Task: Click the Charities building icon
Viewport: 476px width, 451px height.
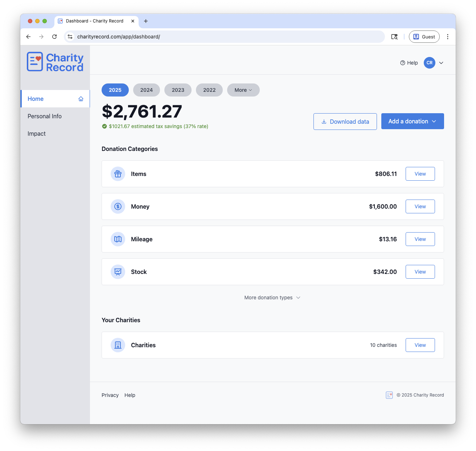Action: coord(118,345)
